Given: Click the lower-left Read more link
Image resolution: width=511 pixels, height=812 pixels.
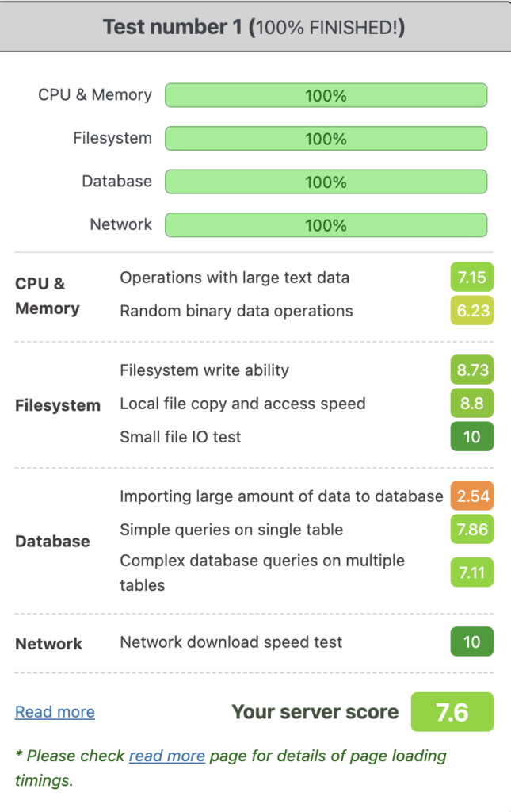Looking at the screenshot, I should tap(55, 712).
